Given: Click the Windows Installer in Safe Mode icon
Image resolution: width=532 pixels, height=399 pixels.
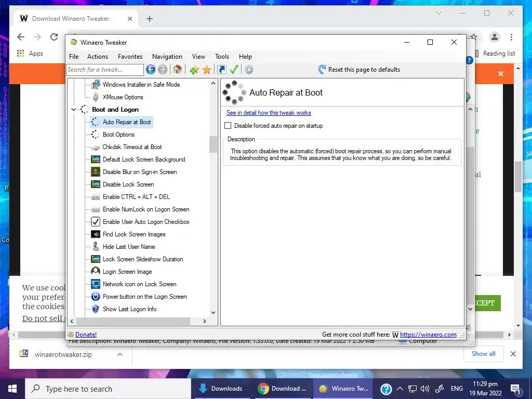Looking at the screenshot, I should [x=96, y=85].
